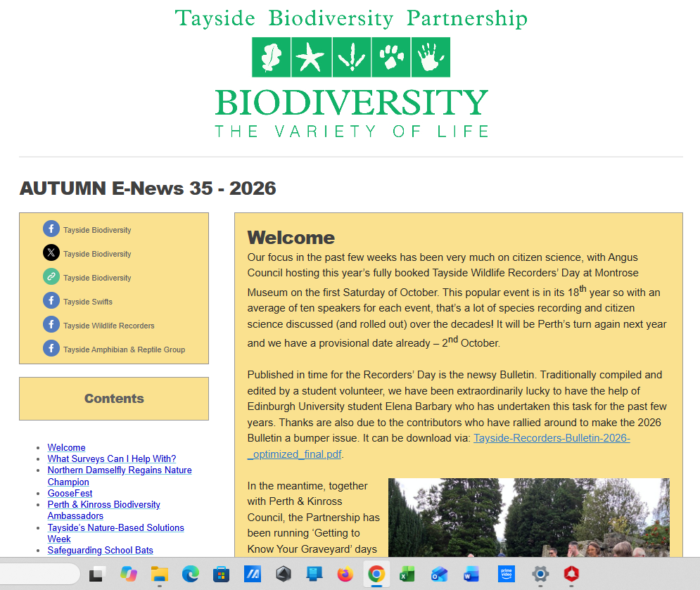This screenshot has height=590, width=700.
Task: Click the leaf tile in the Biodiversity logo
Action: point(272,57)
